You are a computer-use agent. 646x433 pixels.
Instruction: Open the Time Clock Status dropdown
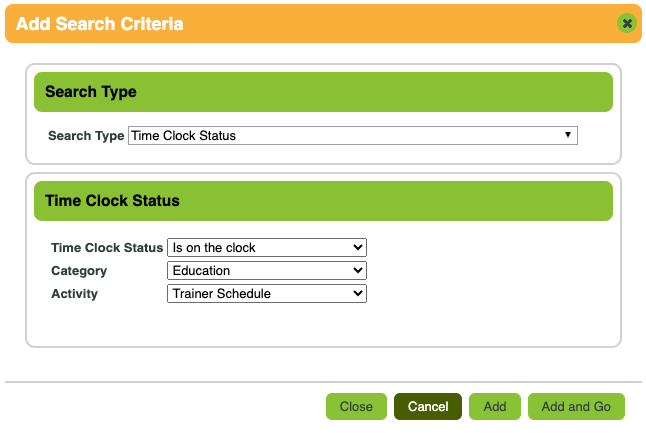pyautogui.click(x=266, y=247)
